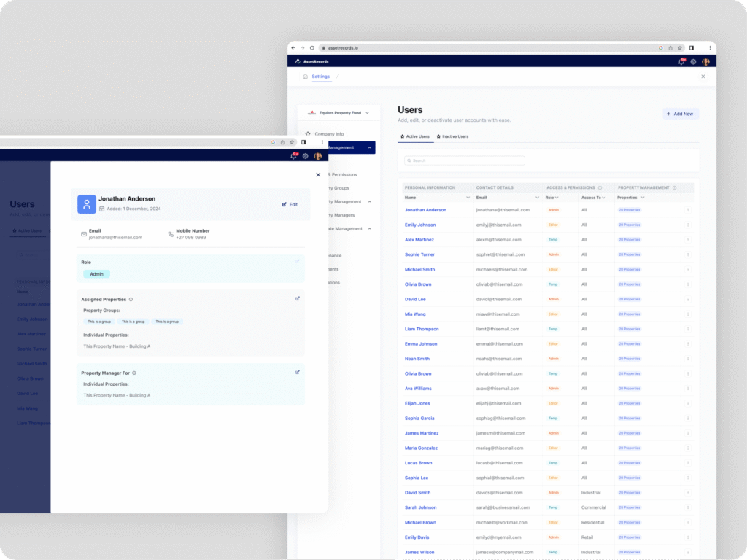The width and height of the screenshot is (747, 560).
Task: Click the settings gear beside the Users-window avatar
Action: (693, 62)
